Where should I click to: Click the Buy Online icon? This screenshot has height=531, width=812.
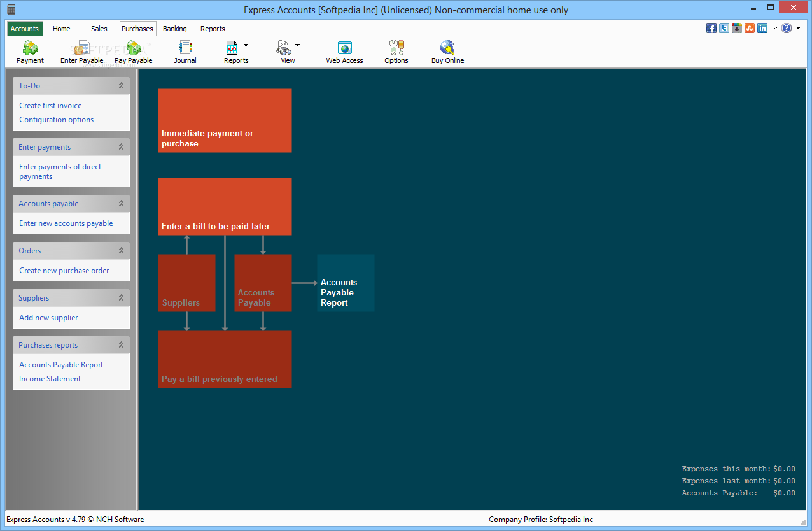point(447,52)
